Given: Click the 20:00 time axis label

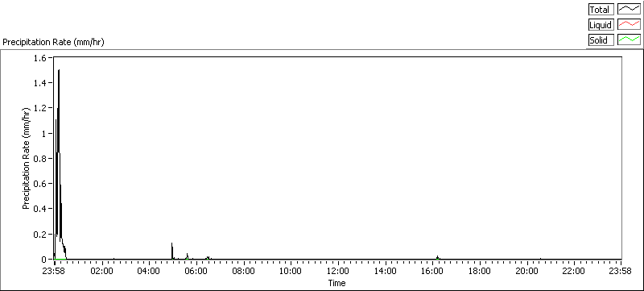Looking at the screenshot, I should tap(526, 271).
